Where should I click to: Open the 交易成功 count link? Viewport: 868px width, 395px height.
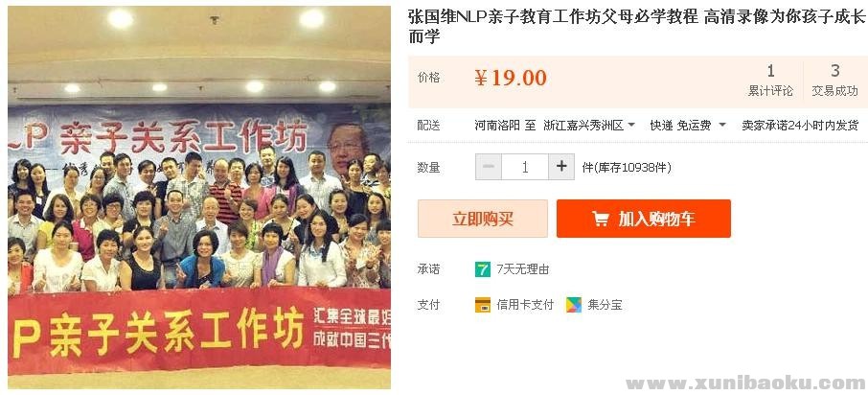point(834,81)
